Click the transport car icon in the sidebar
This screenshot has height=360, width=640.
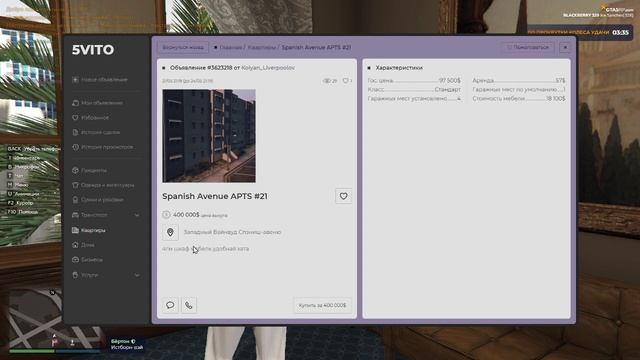(x=75, y=215)
